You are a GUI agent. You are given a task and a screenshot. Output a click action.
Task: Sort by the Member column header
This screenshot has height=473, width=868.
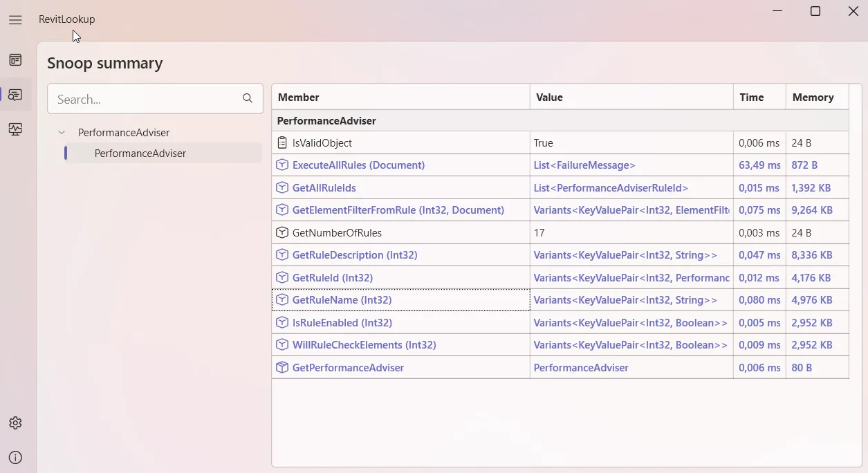pyautogui.click(x=401, y=98)
